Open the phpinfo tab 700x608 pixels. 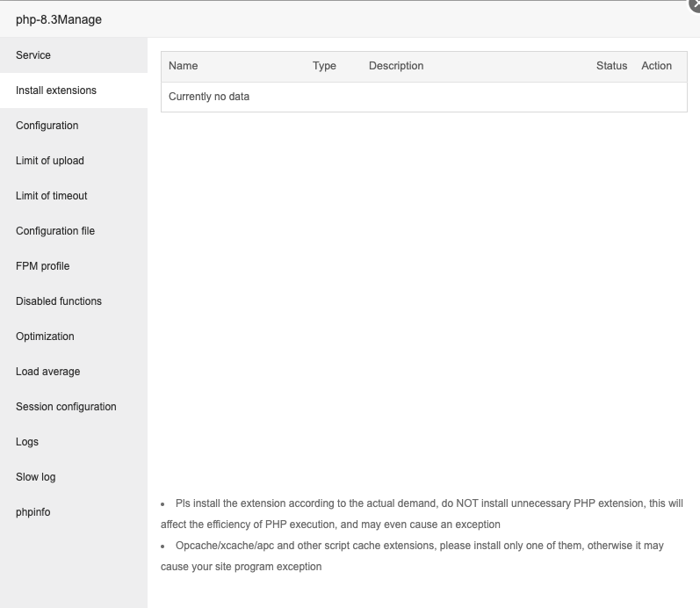tap(33, 512)
